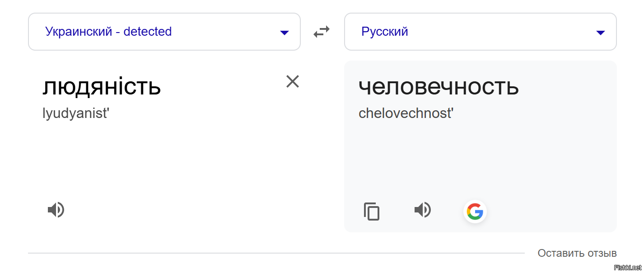Select the speaker icon below the source text
The height and width of the screenshot is (273, 644).
[x=56, y=209]
